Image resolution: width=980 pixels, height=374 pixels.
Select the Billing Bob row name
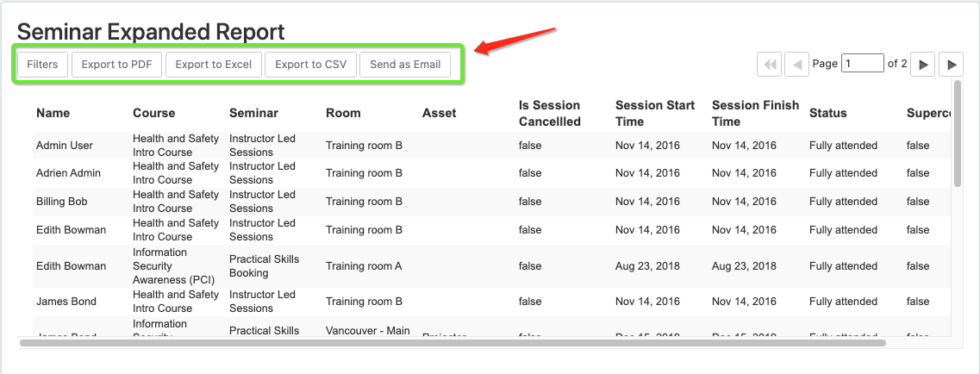(x=62, y=202)
